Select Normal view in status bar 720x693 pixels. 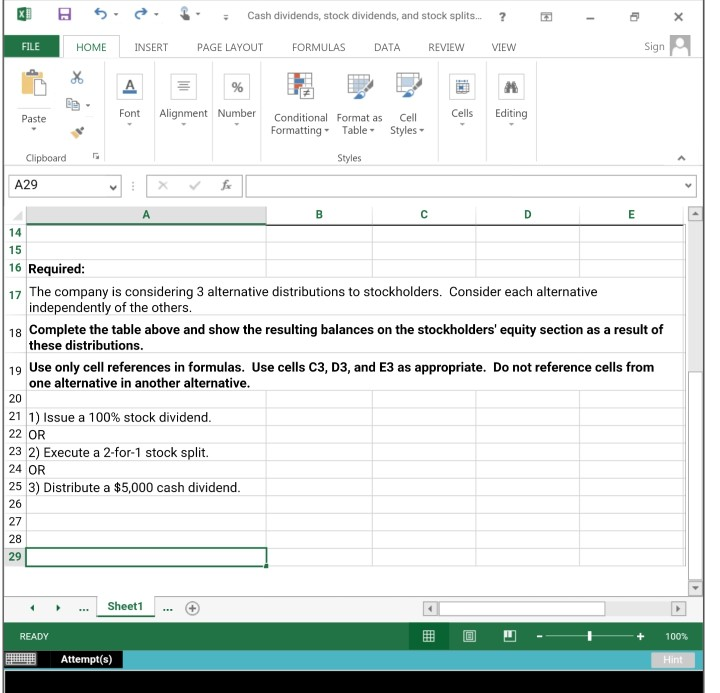click(428, 636)
